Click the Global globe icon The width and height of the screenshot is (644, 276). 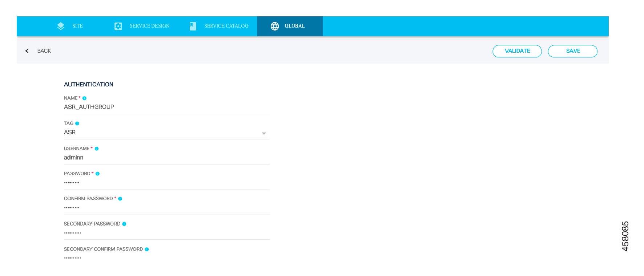pyautogui.click(x=275, y=26)
